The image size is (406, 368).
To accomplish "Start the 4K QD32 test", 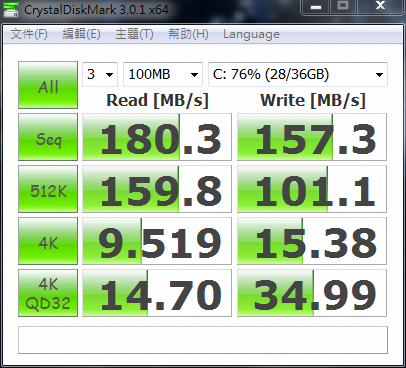I will [x=48, y=293].
